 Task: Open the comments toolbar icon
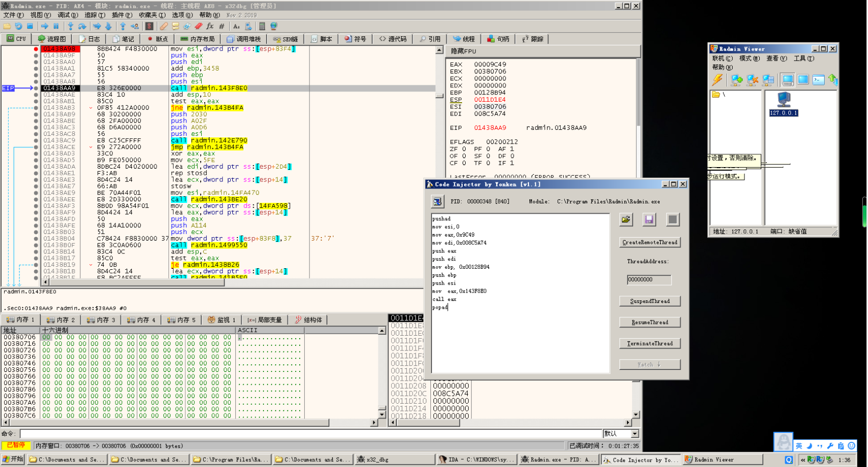(x=175, y=26)
